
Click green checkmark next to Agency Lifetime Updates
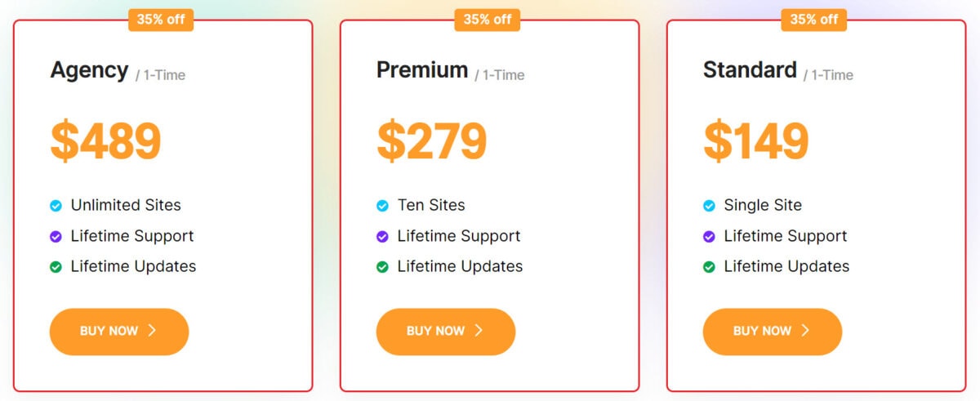(56, 267)
